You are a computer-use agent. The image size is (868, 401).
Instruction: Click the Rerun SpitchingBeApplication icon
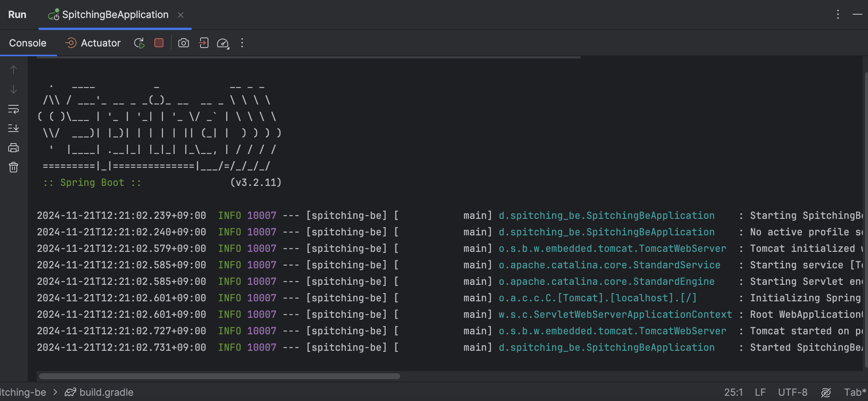(139, 43)
